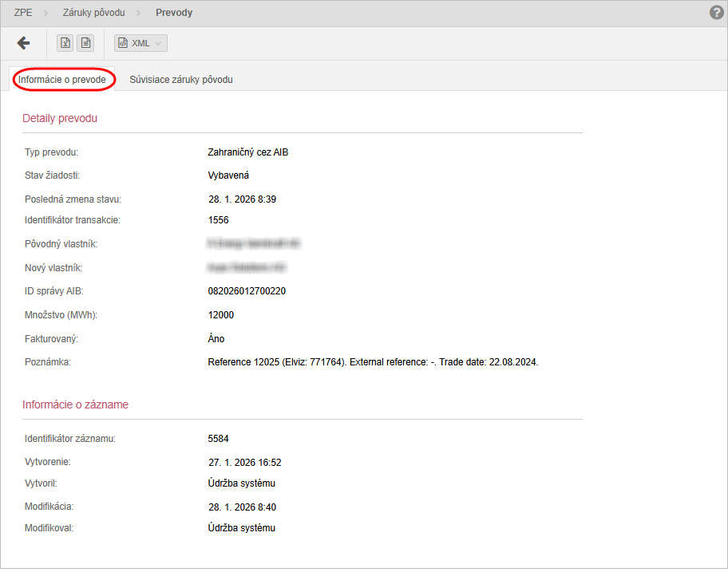Click the document export icon
The image size is (728, 572).
coord(86,43)
